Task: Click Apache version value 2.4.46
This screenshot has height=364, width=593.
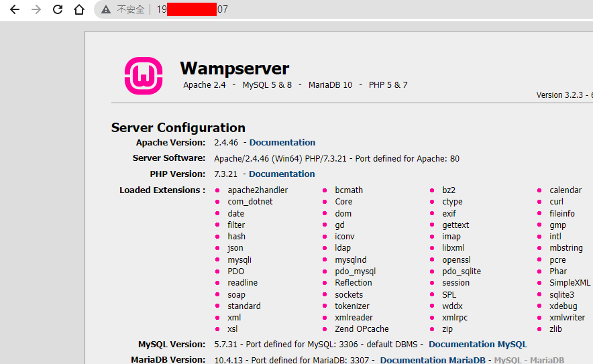Action: tap(226, 143)
